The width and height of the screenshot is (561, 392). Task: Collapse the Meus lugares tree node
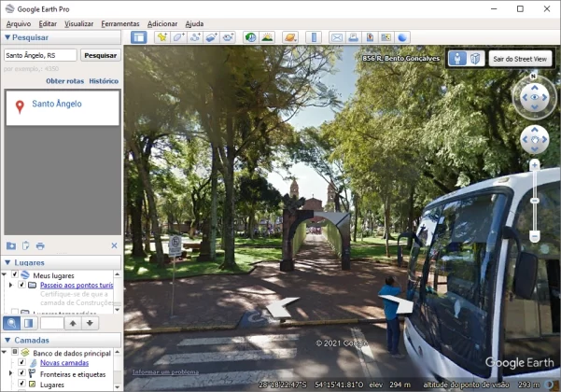click(5, 274)
